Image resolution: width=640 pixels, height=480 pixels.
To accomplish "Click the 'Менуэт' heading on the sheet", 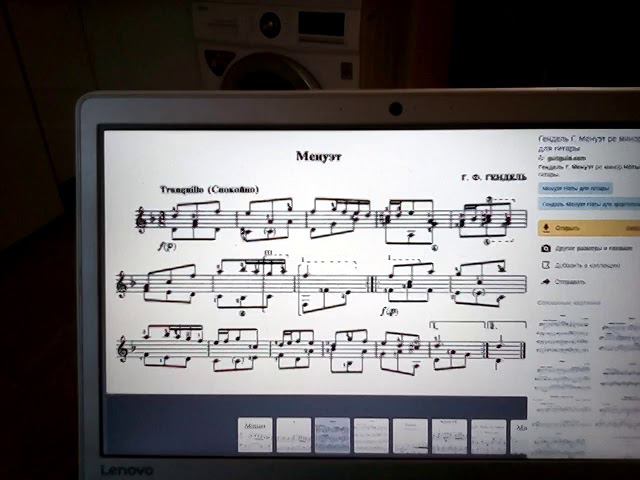I will [x=319, y=156].
